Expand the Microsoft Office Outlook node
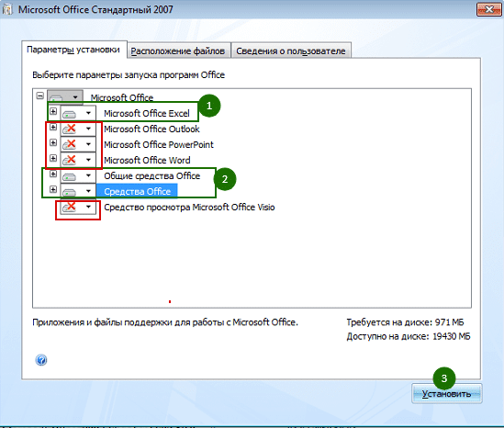Image resolution: width=504 pixels, height=428 pixels. 53,127
